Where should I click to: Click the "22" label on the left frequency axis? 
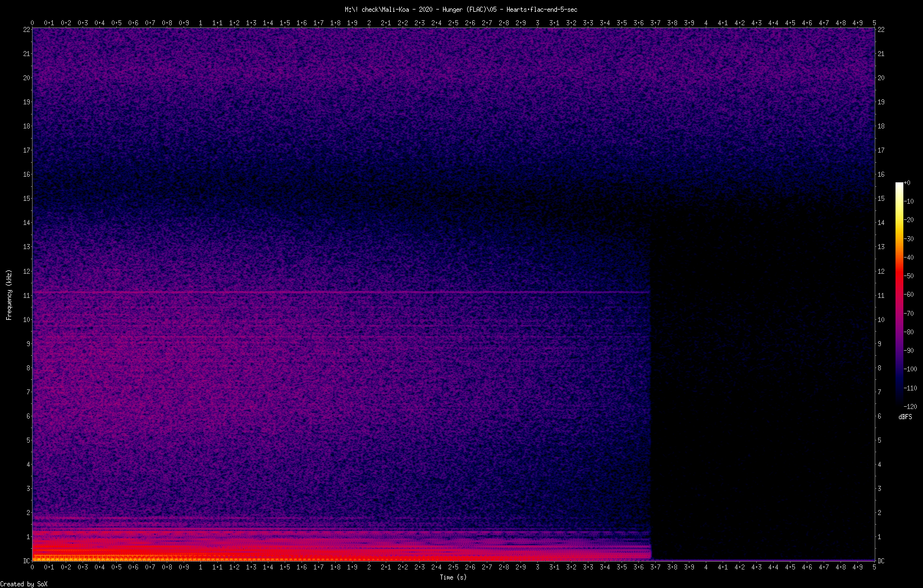click(26, 30)
